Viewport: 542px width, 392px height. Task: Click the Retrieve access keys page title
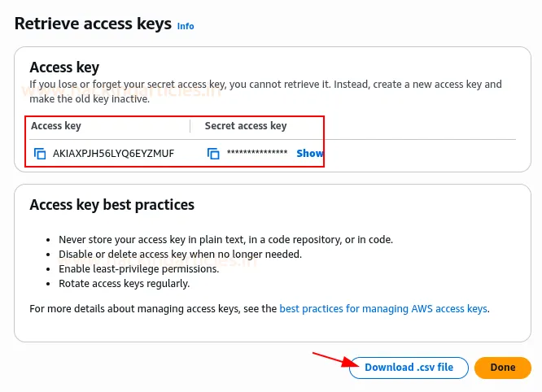point(92,24)
